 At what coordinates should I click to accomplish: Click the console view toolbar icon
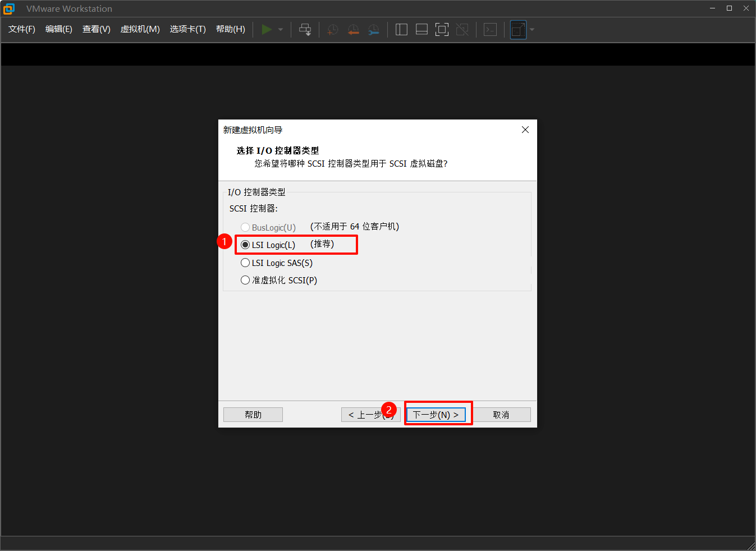point(490,29)
